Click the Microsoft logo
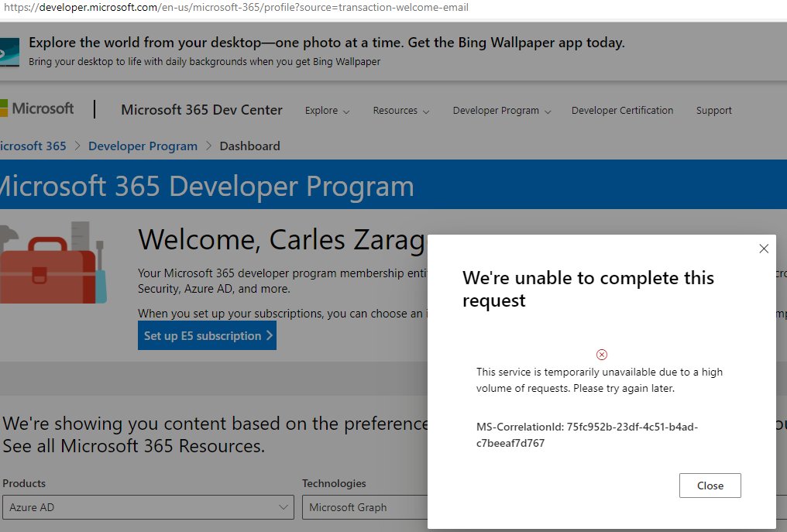The width and height of the screenshot is (787, 532). point(37,108)
